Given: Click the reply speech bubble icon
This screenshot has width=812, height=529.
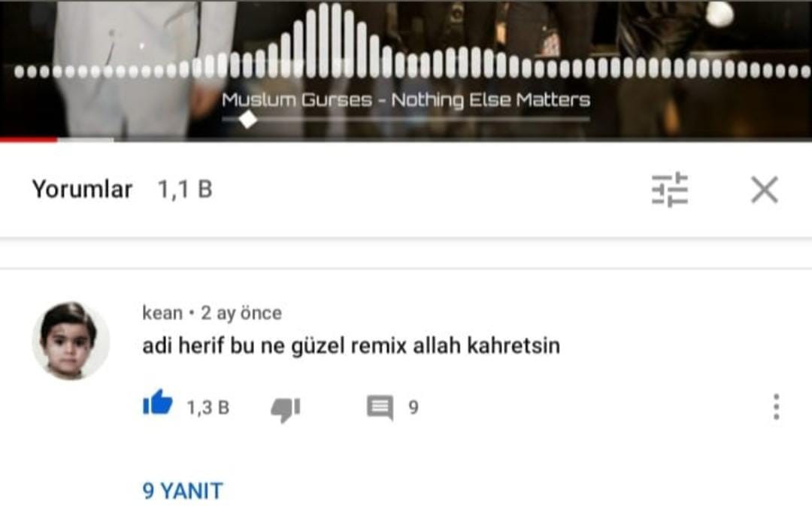Looking at the screenshot, I should (x=380, y=408).
